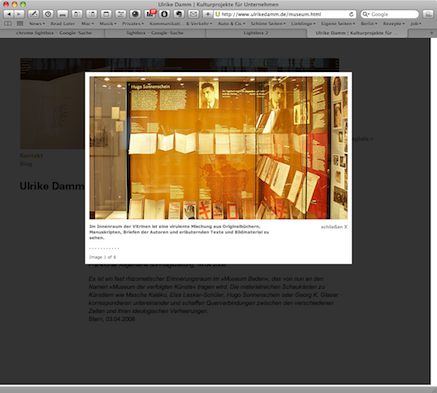This screenshot has height=393, width=437.
Task: Expand the Berlin bookmarks folder
Action: (369, 24)
